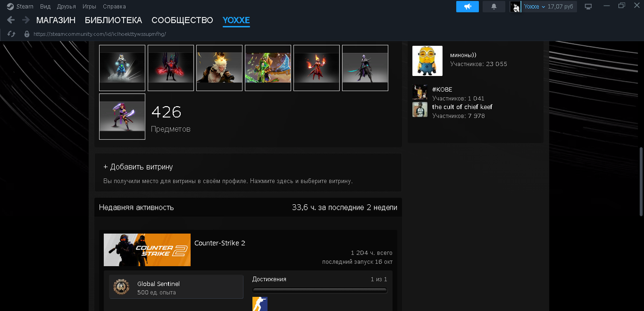Open the БИБЛИОТЕКА tab
The width and height of the screenshot is (644, 311).
(x=114, y=20)
